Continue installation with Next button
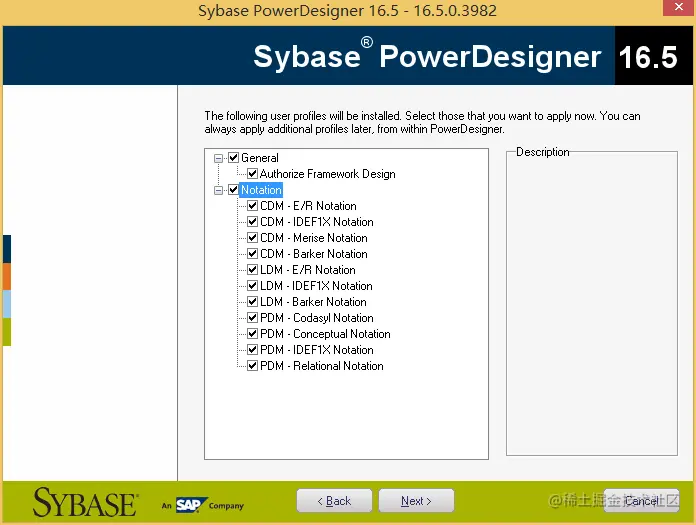Screen dimensions: 696x525 click(416, 501)
